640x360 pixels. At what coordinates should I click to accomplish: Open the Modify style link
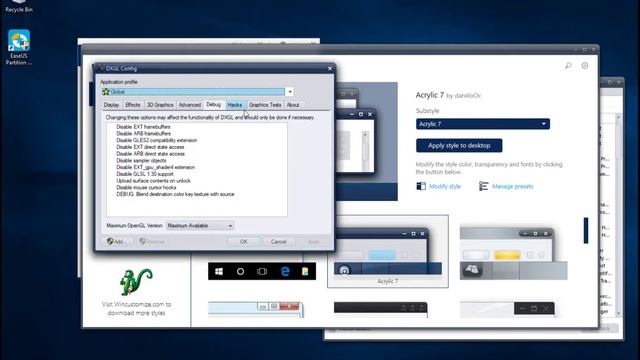(444, 187)
